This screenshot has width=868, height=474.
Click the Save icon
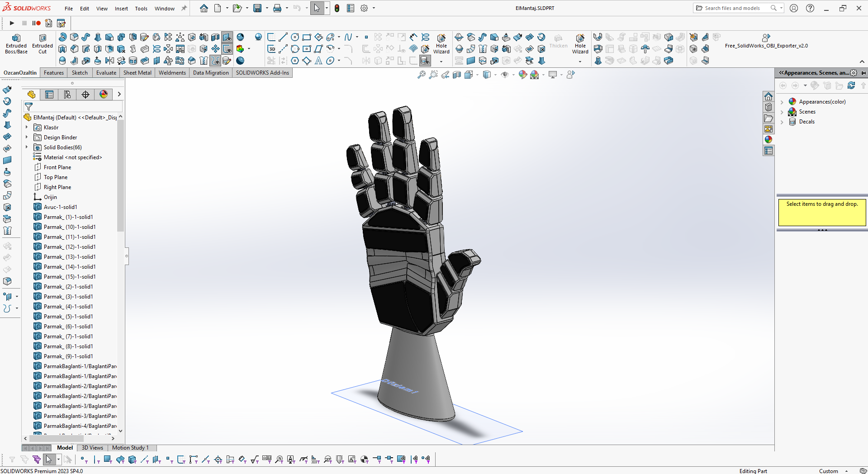pyautogui.click(x=257, y=8)
